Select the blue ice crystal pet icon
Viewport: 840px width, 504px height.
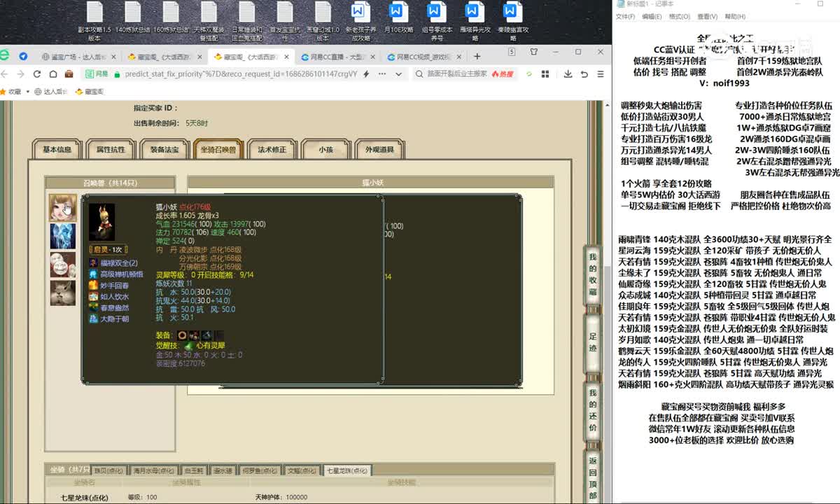click(x=63, y=236)
